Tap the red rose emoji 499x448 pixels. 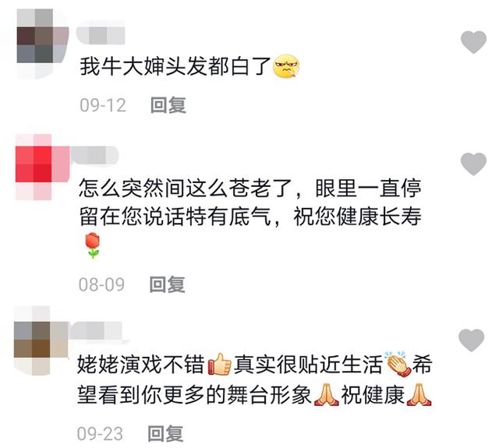point(92,245)
